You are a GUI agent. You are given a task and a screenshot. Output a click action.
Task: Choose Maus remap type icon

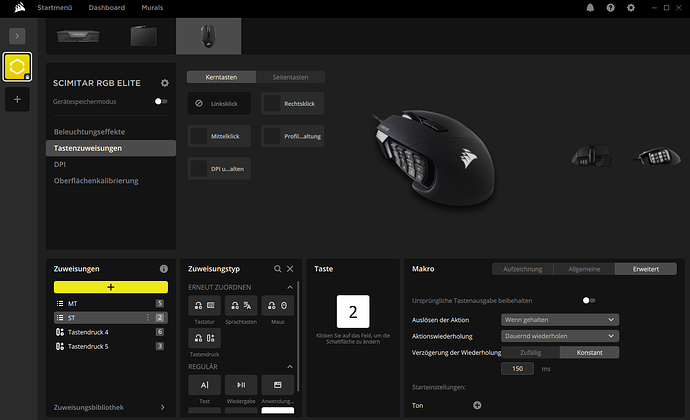[278, 305]
